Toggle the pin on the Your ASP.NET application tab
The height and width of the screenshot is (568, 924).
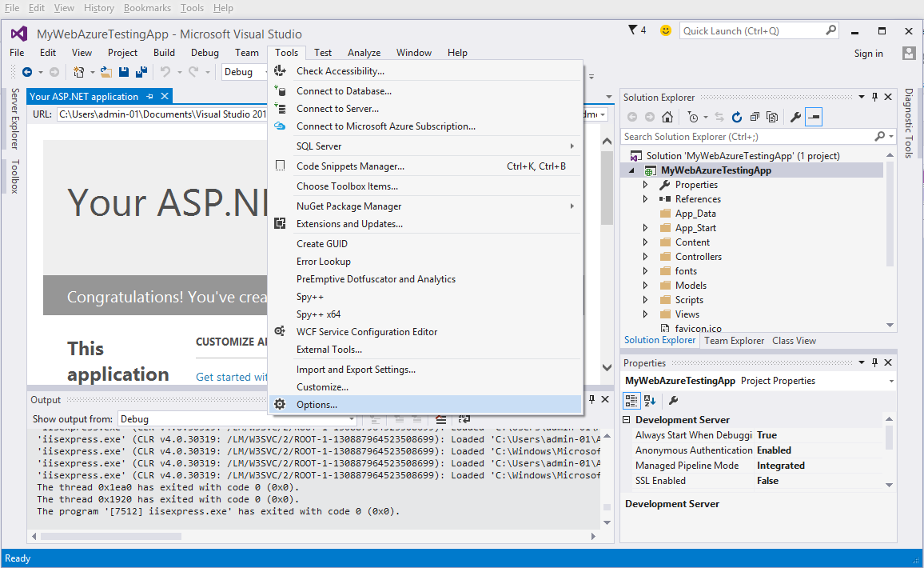pos(149,96)
